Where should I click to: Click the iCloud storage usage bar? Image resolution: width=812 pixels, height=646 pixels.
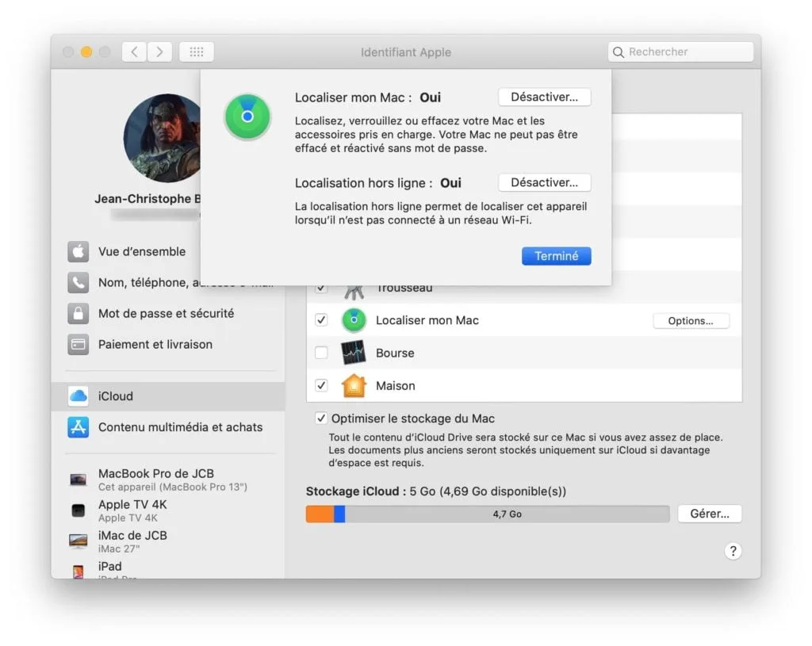click(487, 514)
